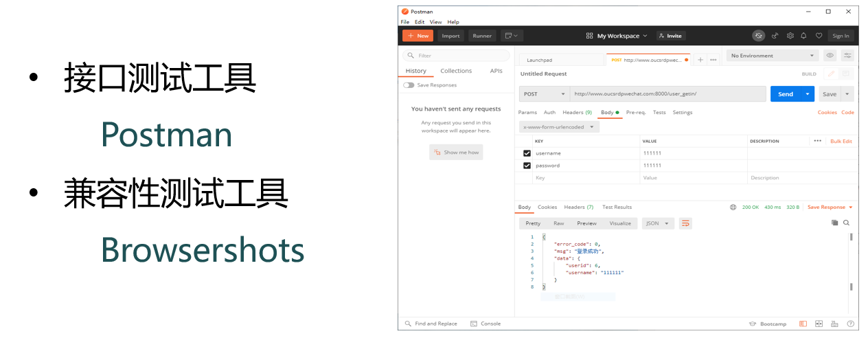Switch response view to Visualize
This screenshot has width=868, height=338.
coord(620,223)
